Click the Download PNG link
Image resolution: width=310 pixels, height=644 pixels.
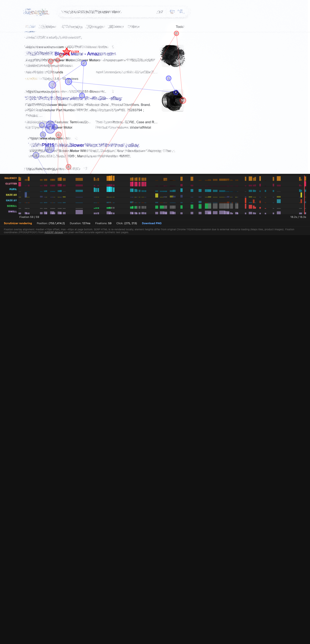pyautogui.click(x=151, y=223)
